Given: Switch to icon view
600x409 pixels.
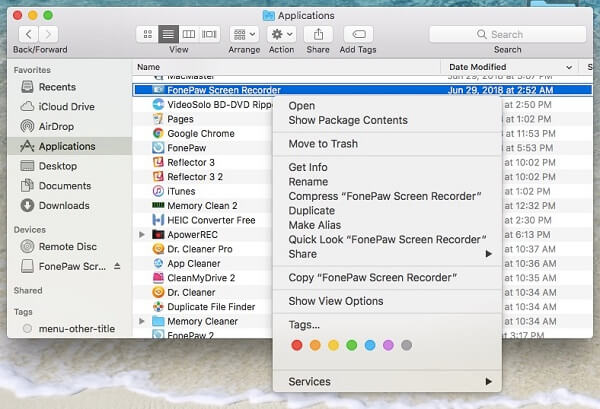Looking at the screenshot, I should tap(148, 34).
